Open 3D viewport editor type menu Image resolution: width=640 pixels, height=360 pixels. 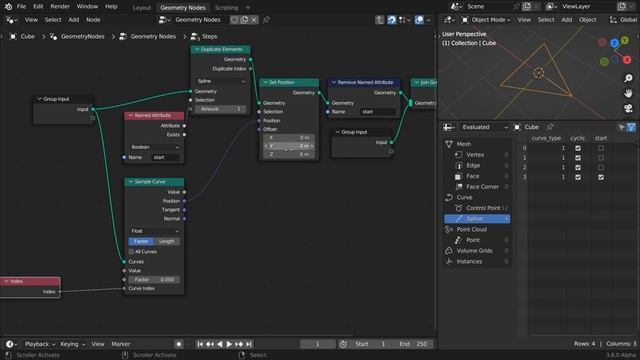pyautogui.click(x=450, y=20)
